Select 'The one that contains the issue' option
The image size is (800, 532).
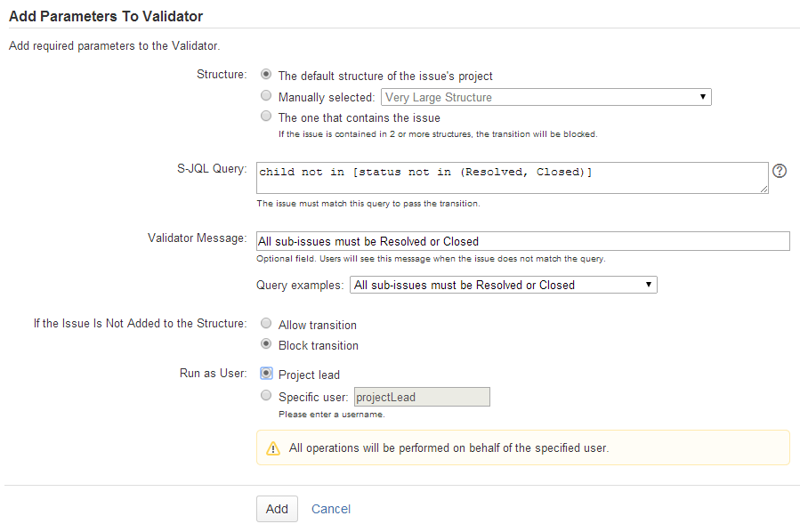(266, 117)
